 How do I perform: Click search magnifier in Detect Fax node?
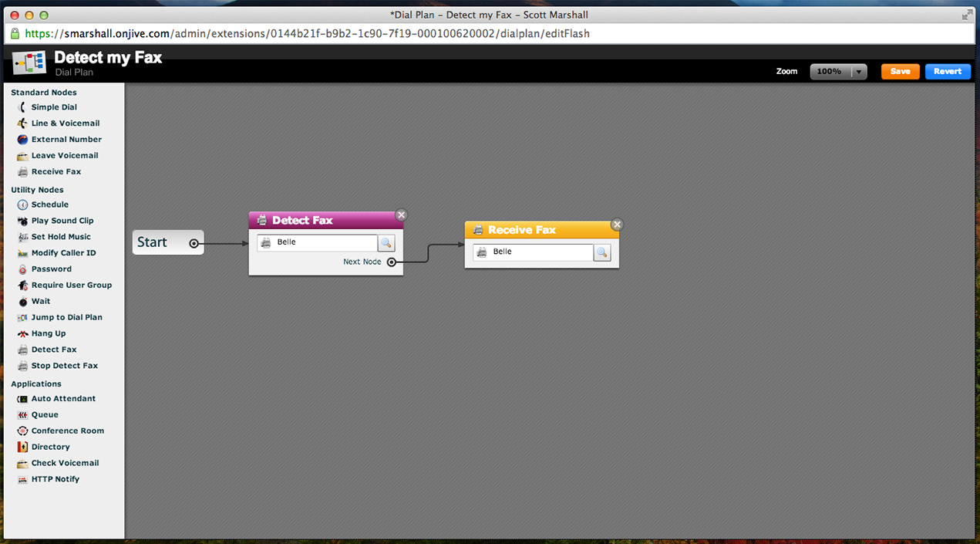click(x=386, y=243)
